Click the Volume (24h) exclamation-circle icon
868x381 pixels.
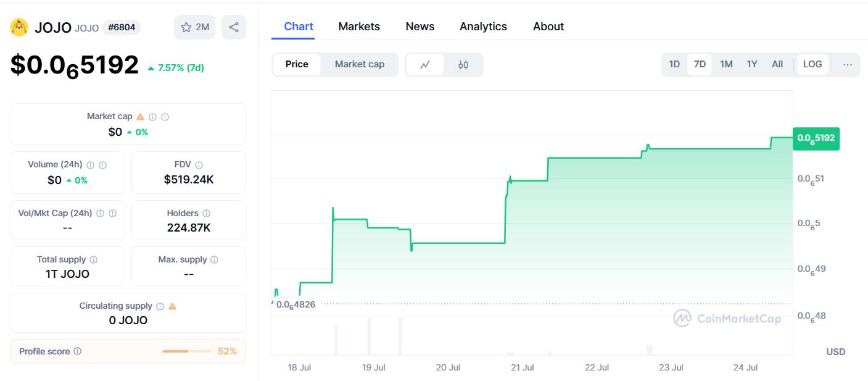coord(103,165)
